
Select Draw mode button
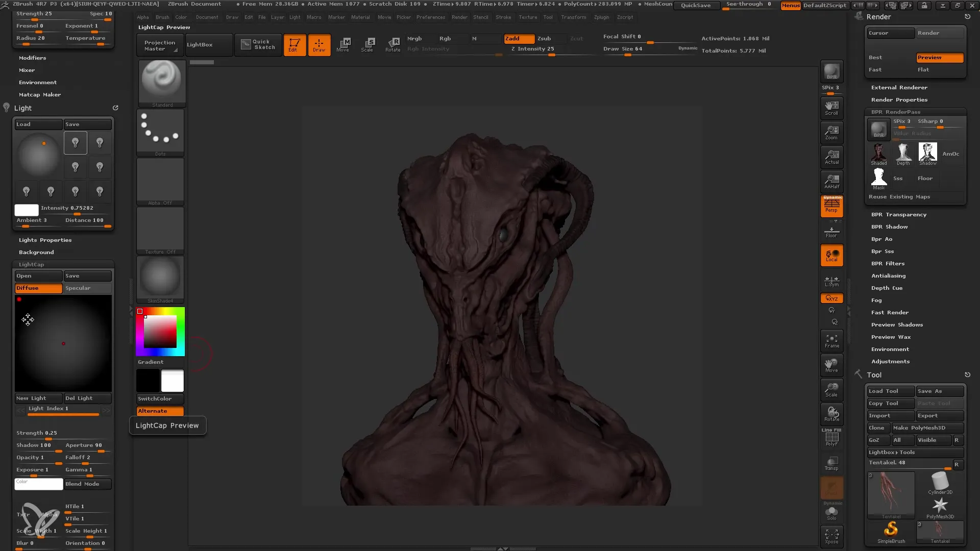pyautogui.click(x=319, y=45)
